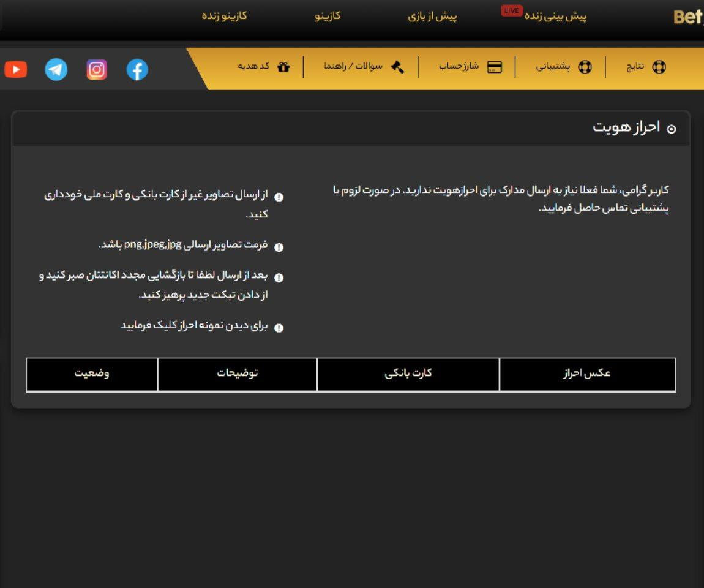Open the کازینو navigation entry

pos(327,16)
